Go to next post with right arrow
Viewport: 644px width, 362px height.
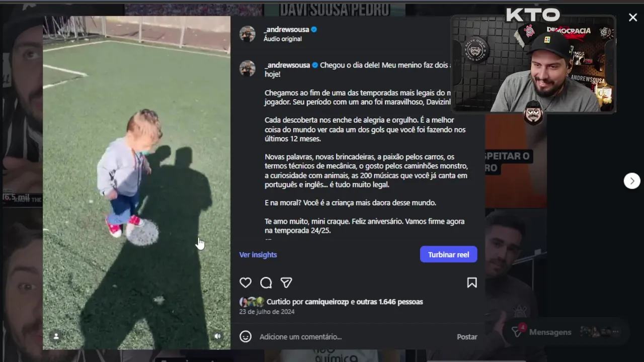[632, 180]
